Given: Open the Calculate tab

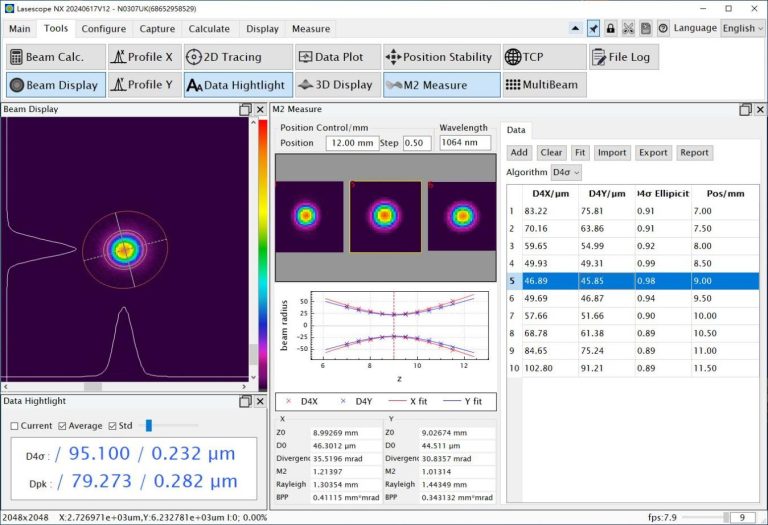Looking at the screenshot, I should point(209,29).
